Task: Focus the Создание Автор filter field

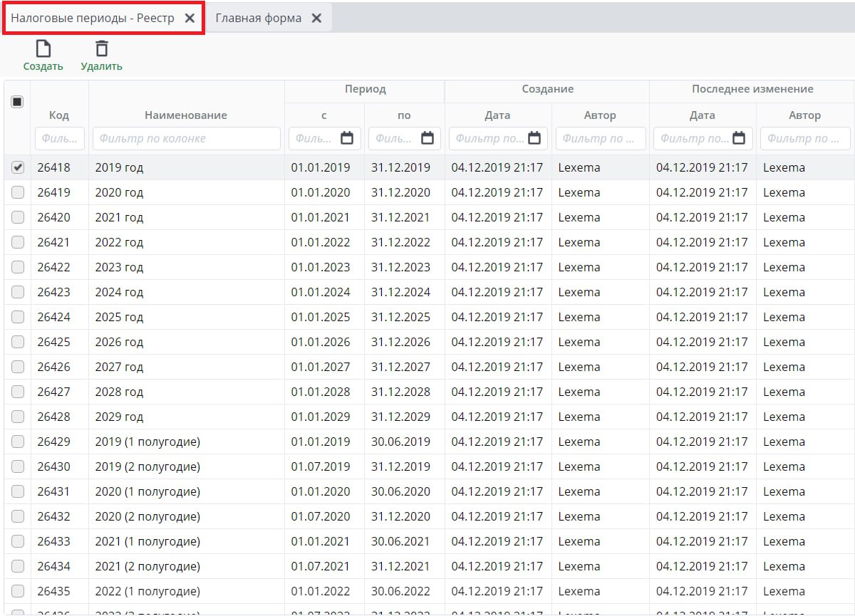Action: tap(600, 138)
